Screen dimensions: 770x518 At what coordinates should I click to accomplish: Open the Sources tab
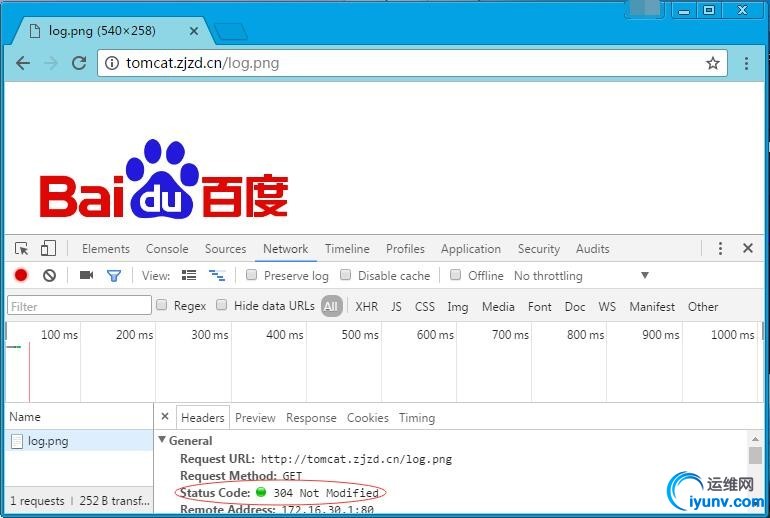(x=225, y=248)
